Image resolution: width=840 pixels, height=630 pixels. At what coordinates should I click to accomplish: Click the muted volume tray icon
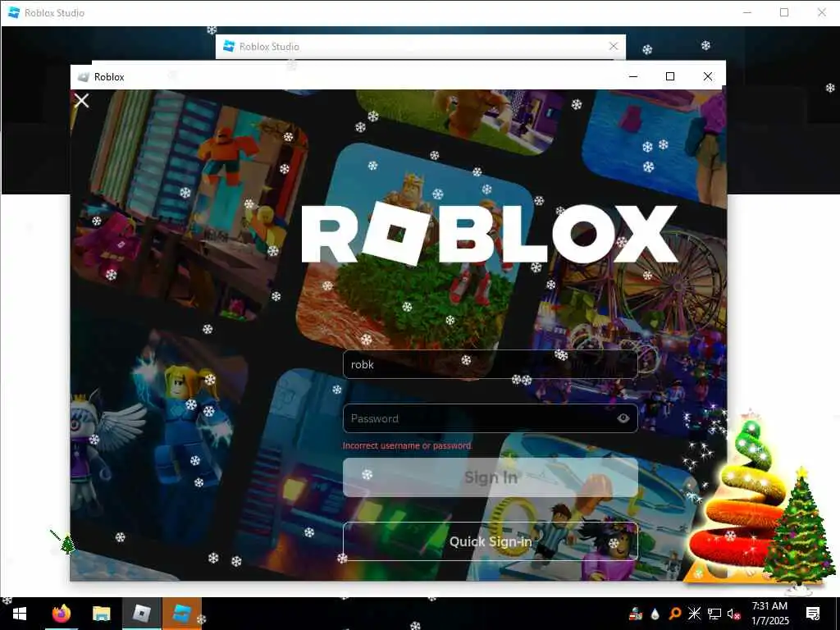click(733, 614)
